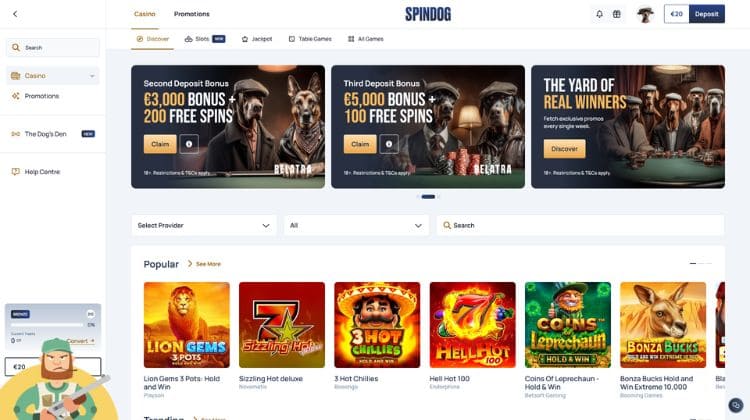See more Popular games

point(205,264)
